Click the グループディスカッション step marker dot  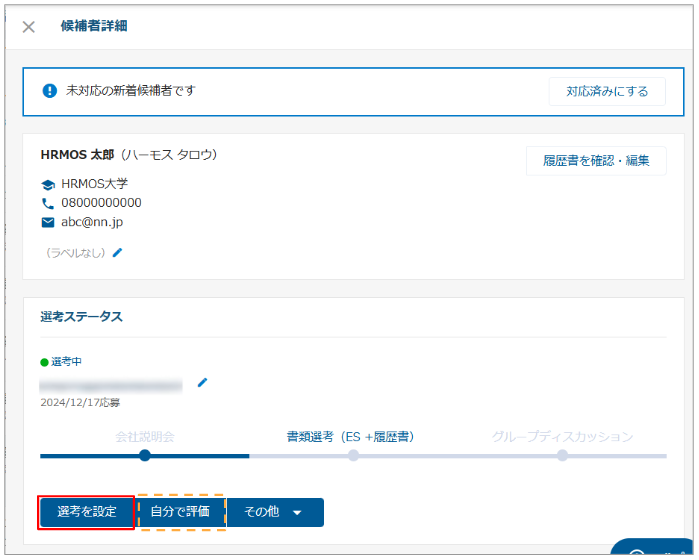pyautogui.click(x=562, y=455)
